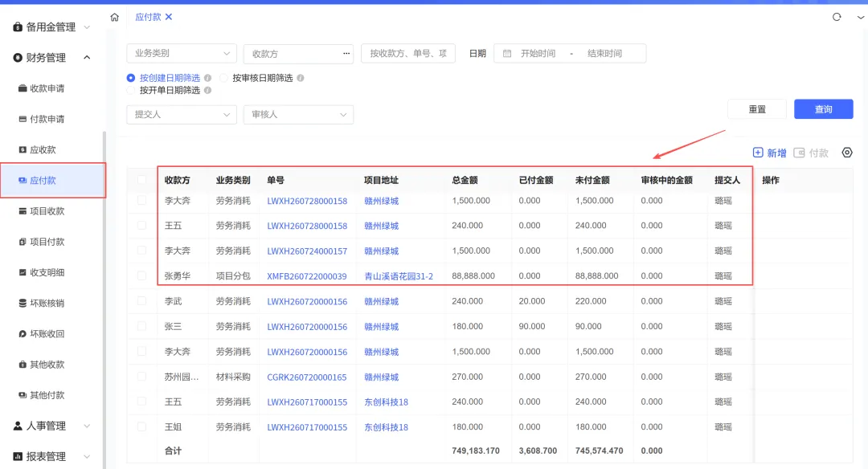This screenshot has height=469, width=868.
Task: Show info tip for 按创建日期筛选
Action: (x=207, y=78)
